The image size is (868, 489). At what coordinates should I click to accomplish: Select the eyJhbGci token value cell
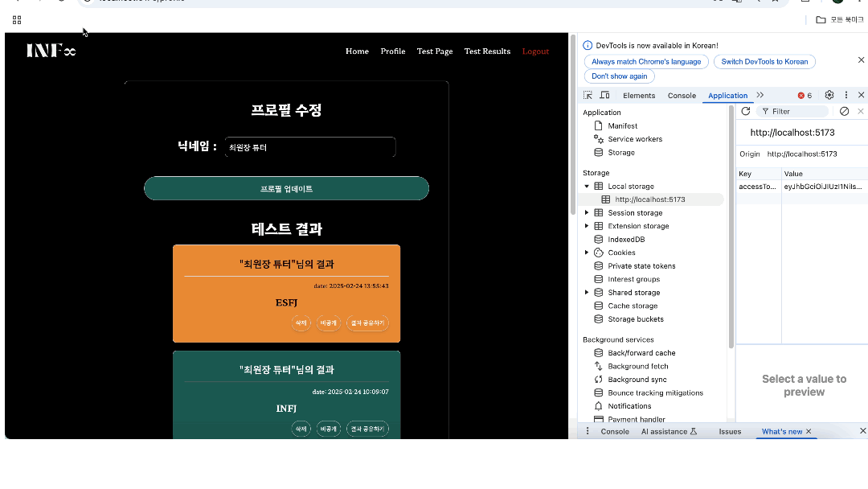824,187
